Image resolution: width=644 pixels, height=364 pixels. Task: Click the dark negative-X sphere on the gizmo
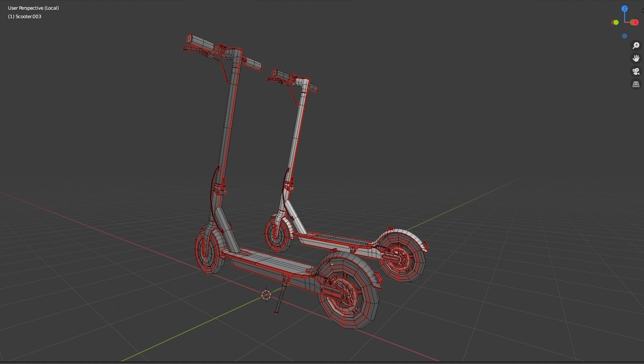point(612,22)
